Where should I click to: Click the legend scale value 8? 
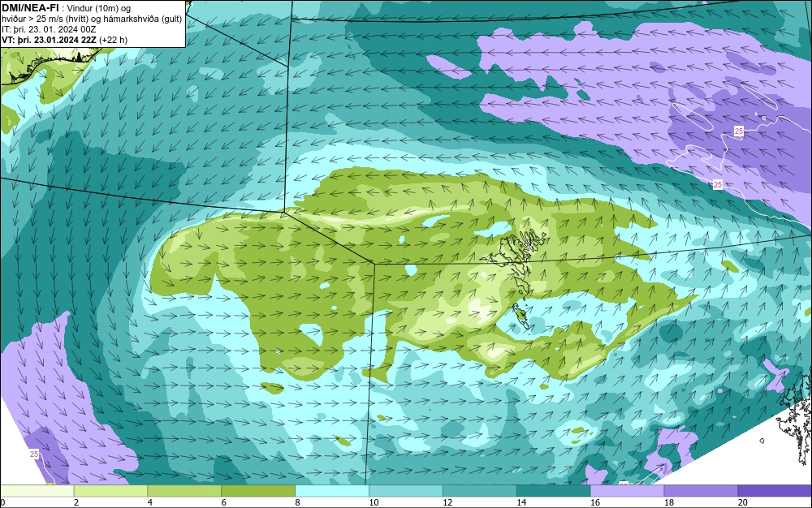[298, 502]
